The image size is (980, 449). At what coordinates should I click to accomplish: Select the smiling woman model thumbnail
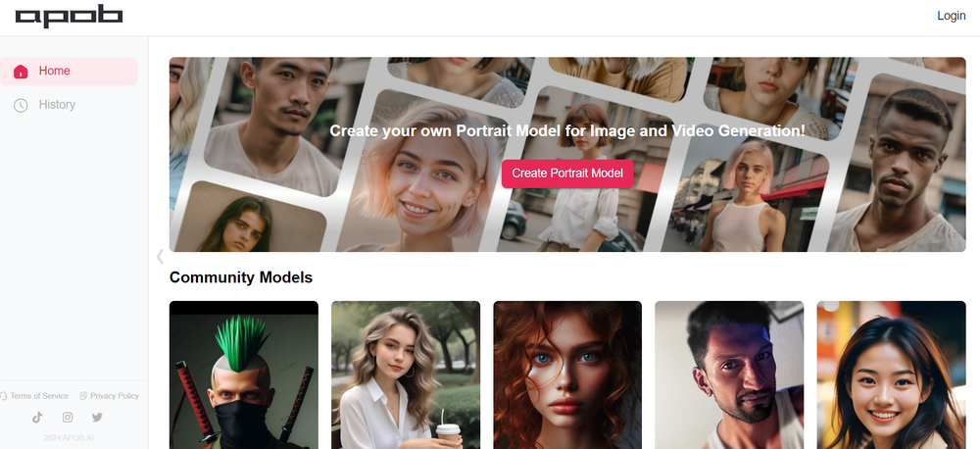891,375
